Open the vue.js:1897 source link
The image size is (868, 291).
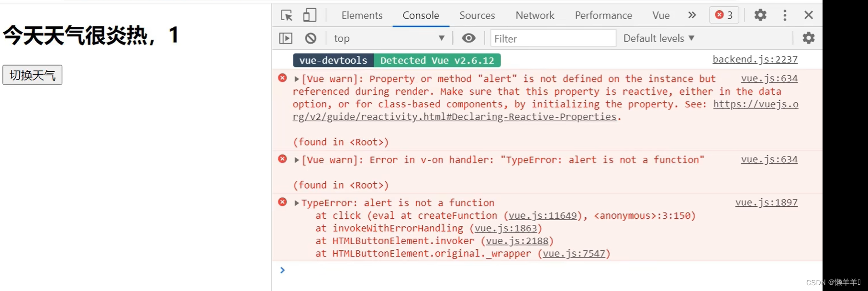pos(766,202)
